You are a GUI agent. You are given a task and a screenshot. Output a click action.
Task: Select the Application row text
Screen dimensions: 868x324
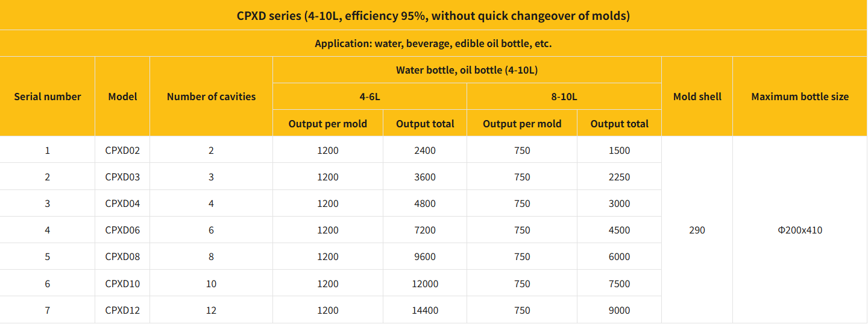coord(433,43)
